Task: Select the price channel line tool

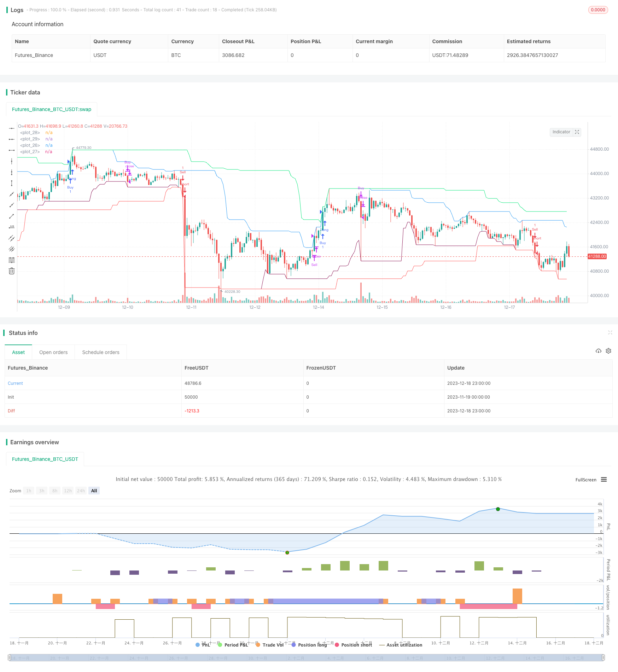Action: click(x=12, y=238)
